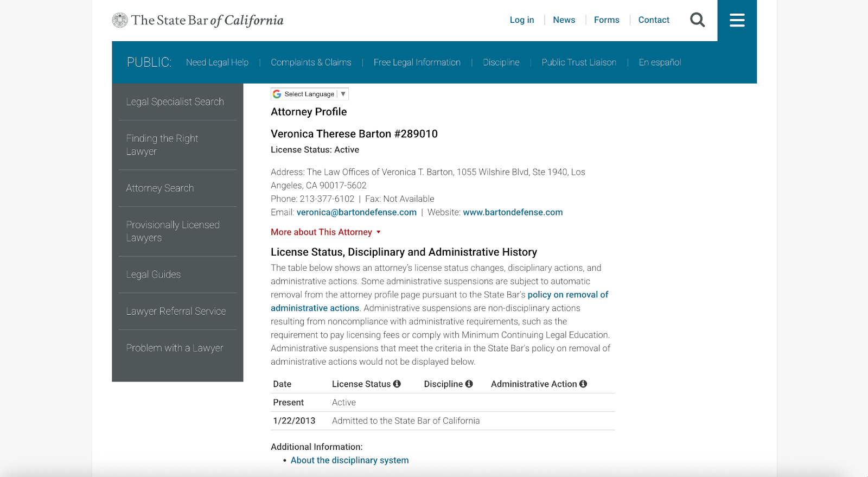The height and width of the screenshot is (477, 868).
Task: Click the Date column header
Action: point(282,384)
